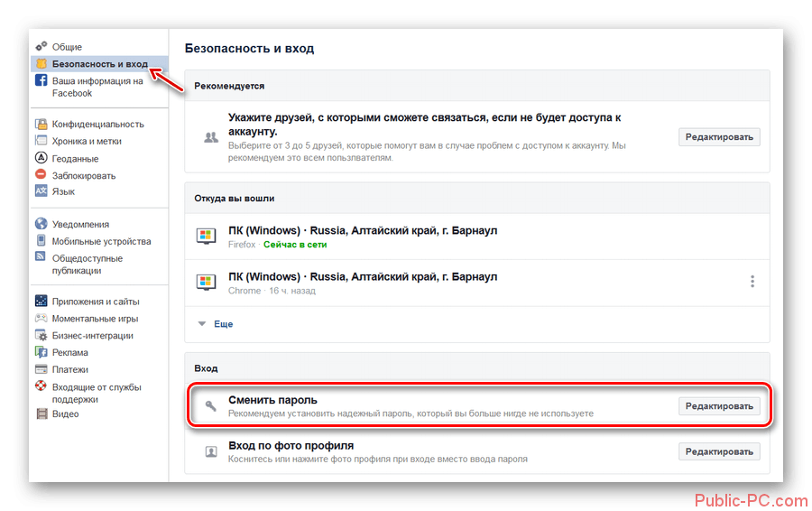812x511 pixels.
Task: Click the gears icon next to Общие
Action: point(42,47)
